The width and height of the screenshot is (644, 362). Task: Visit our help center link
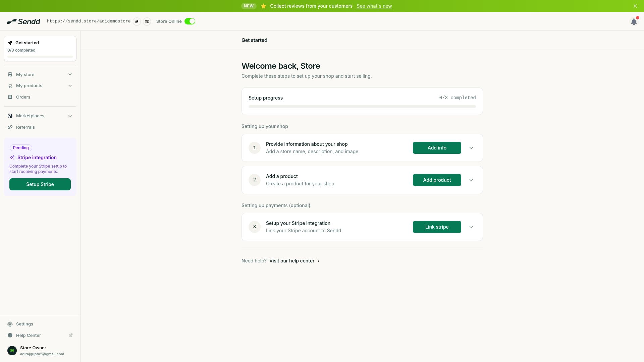click(292, 261)
